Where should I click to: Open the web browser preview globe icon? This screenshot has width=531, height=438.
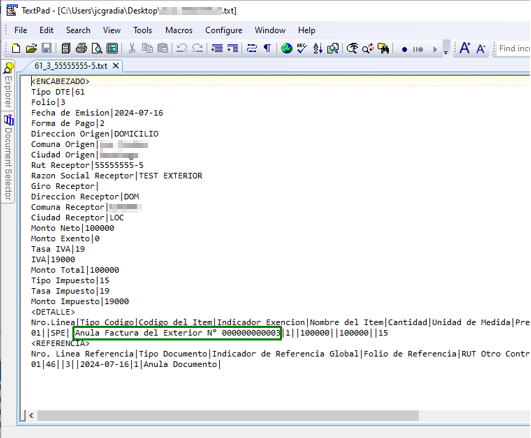click(286, 48)
